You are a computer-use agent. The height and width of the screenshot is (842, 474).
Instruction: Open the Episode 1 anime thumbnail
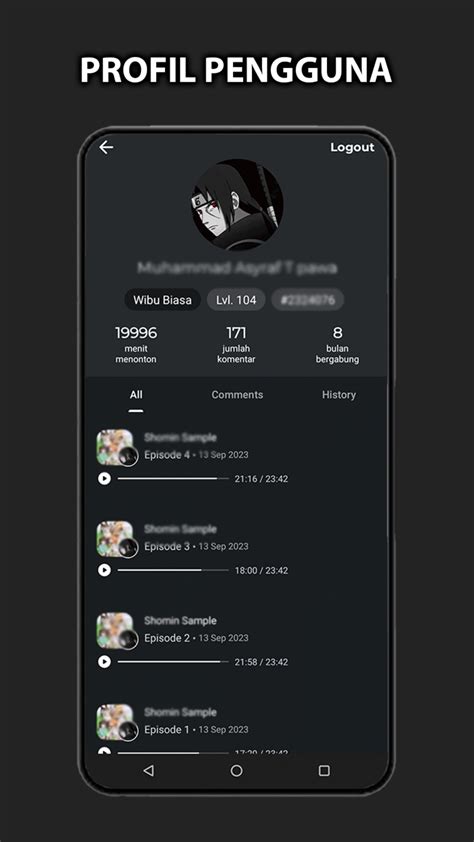point(115,722)
